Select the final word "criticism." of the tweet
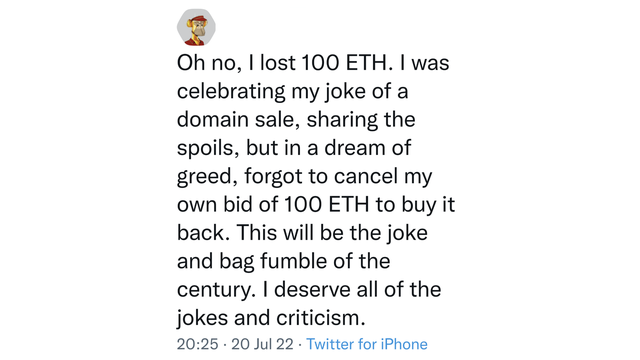Viewport: 640px width, 360px height. coord(321,318)
